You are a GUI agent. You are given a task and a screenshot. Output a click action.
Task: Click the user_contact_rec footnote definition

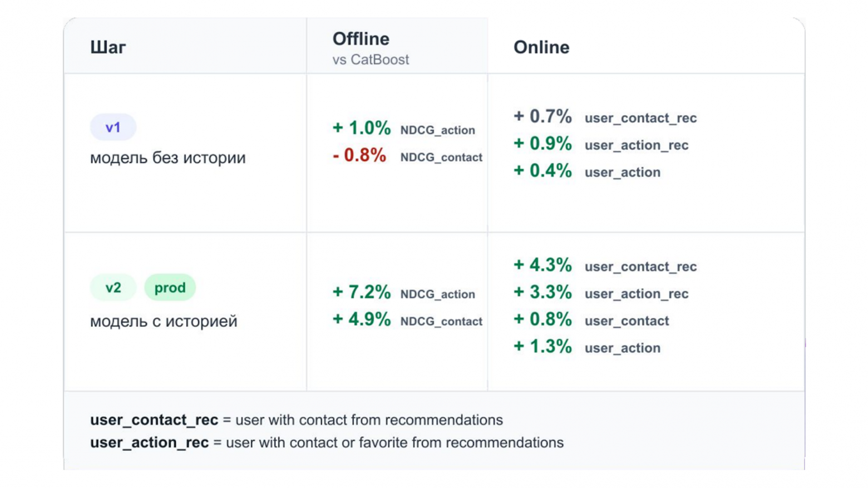[297, 420]
